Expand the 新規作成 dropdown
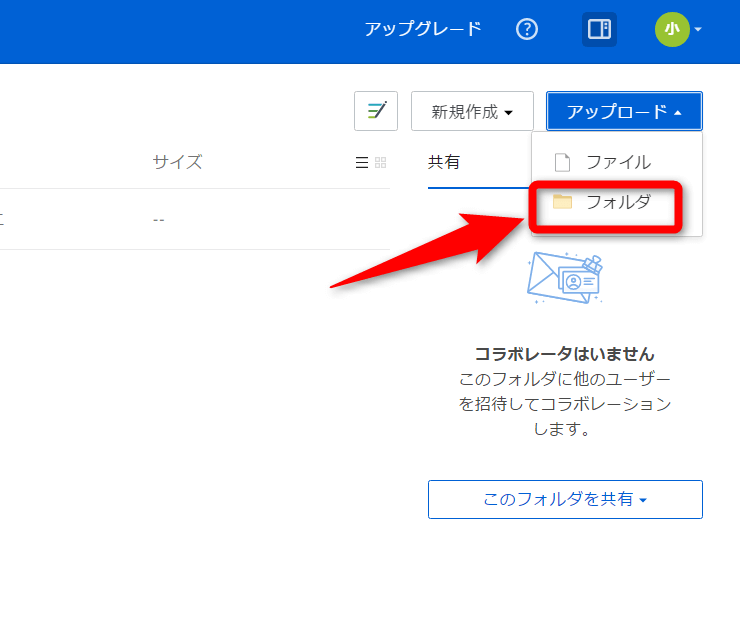 [x=472, y=111]
